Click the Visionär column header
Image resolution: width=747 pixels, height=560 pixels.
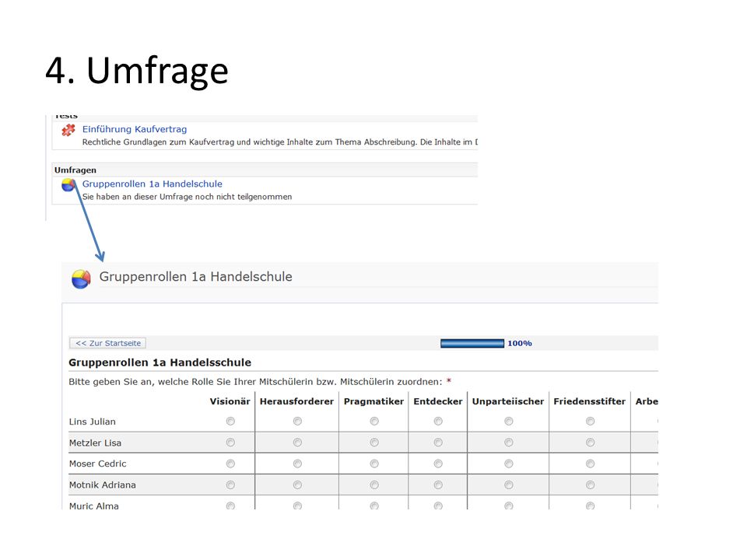coord(230,401)
